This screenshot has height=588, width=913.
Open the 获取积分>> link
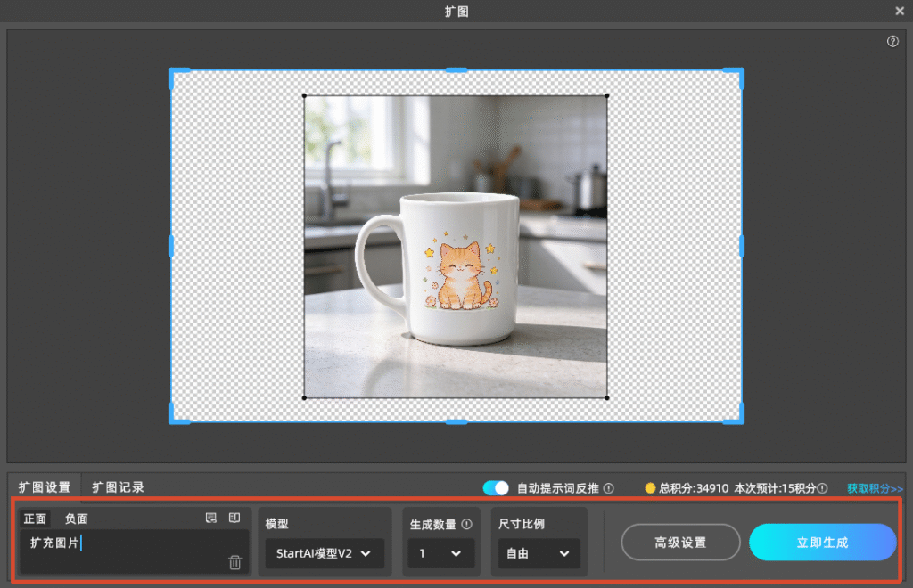[x=876, y=488]
